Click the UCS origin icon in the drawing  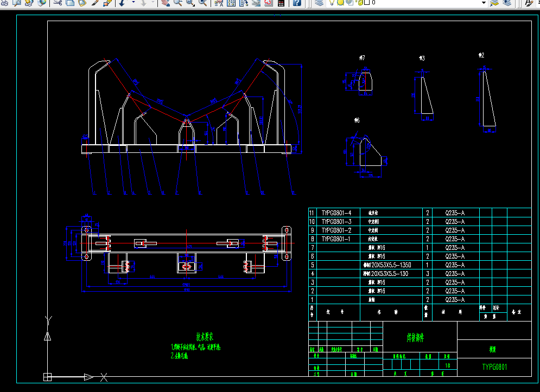click(48, 377)
